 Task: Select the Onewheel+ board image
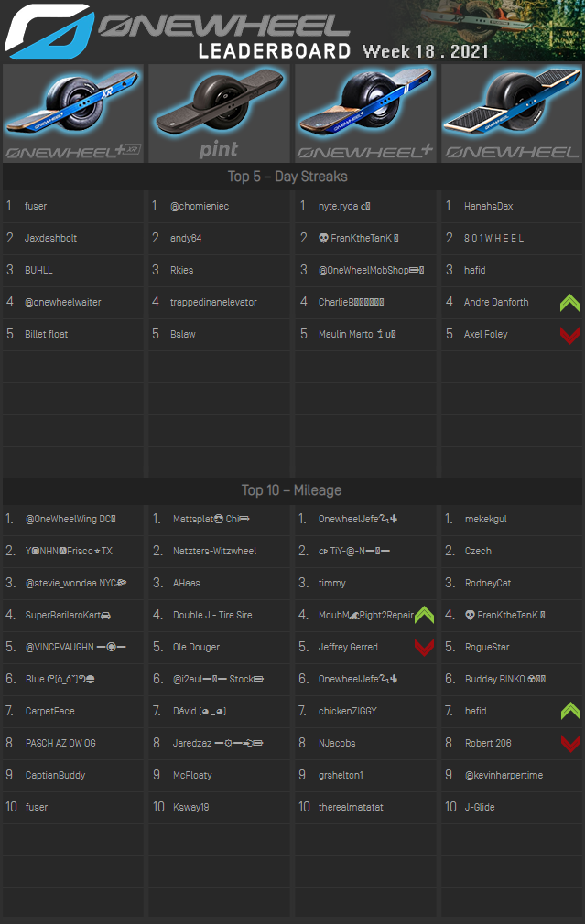[365, 113]
